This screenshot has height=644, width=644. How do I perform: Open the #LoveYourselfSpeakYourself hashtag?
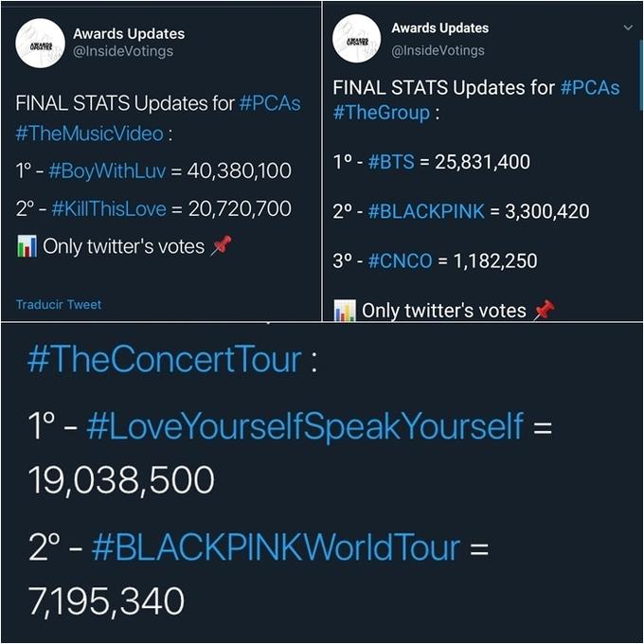pos(304,426)
